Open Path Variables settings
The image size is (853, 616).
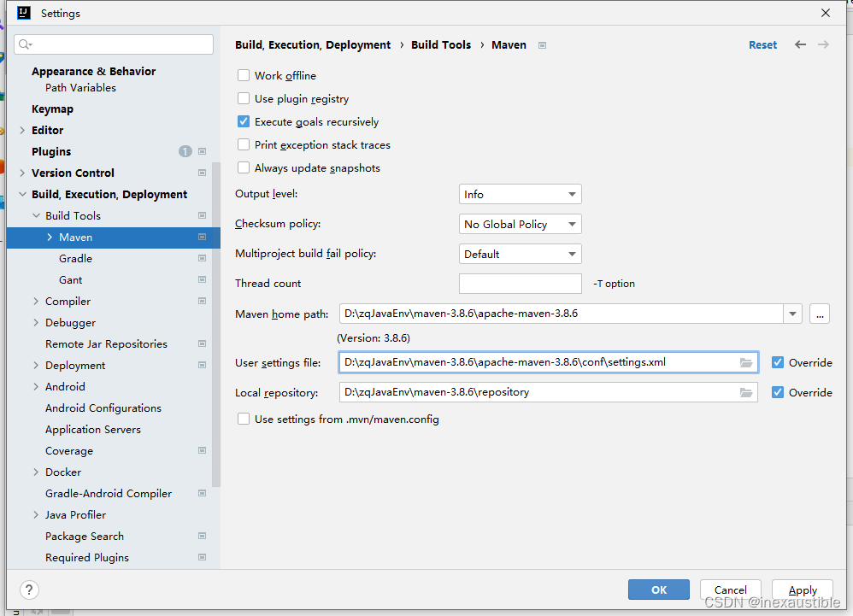[x=80, y=87]
